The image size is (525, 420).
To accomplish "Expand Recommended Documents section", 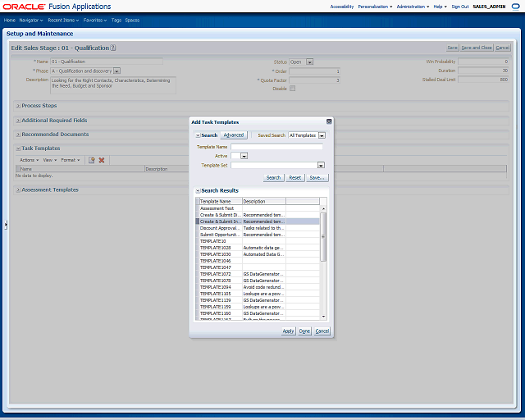I will pyautogui.click(x=18, y=135).
